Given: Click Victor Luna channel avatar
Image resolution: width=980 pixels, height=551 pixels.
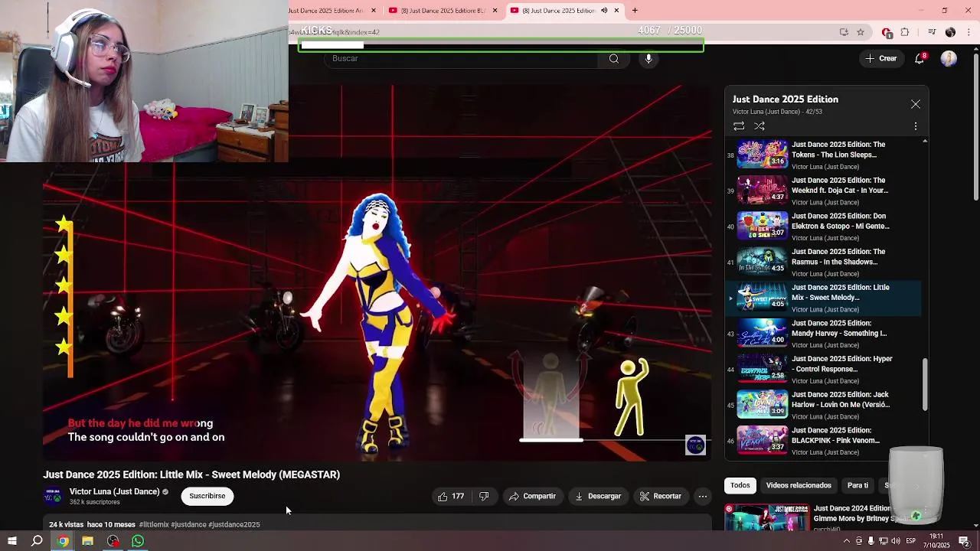Looking at the screenshot, I should point(53,496).
